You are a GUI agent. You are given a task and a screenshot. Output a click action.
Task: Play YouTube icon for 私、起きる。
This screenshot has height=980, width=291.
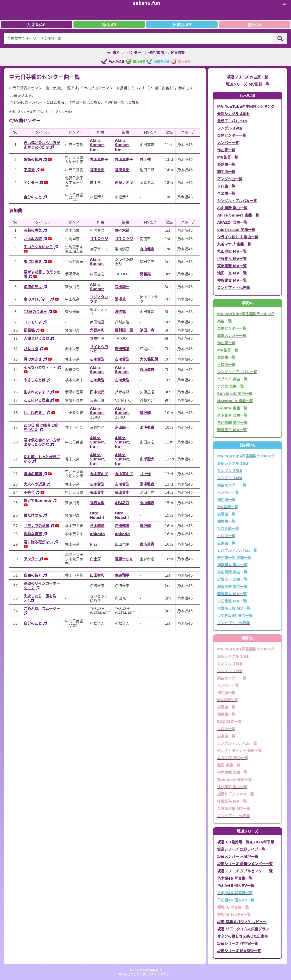point(53,413)
